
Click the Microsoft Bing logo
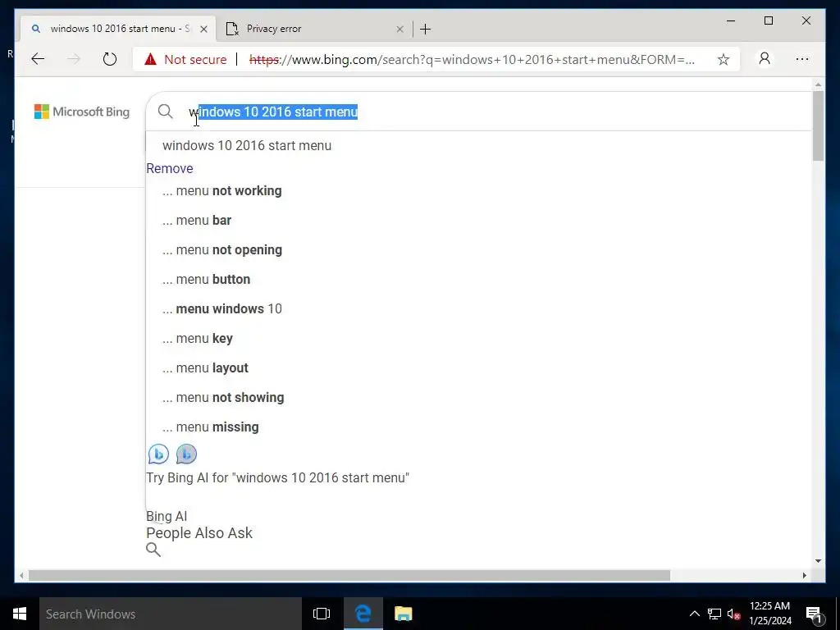click(82, 112)
